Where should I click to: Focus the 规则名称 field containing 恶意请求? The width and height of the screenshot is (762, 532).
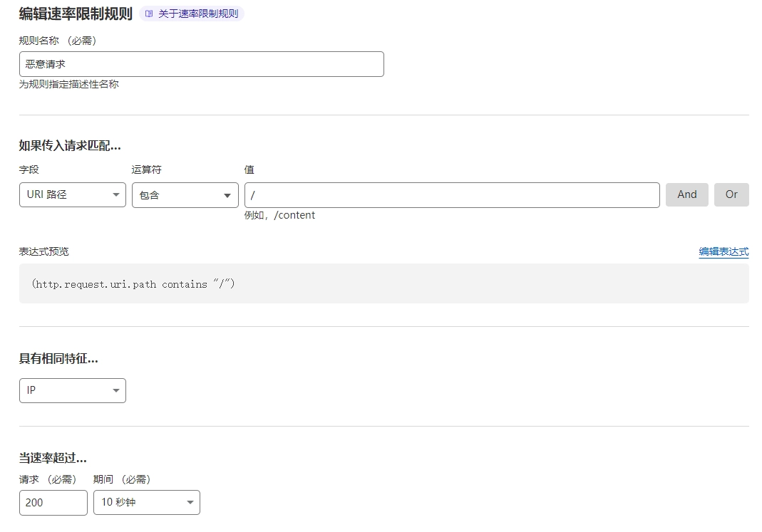[x=201, y=64]
